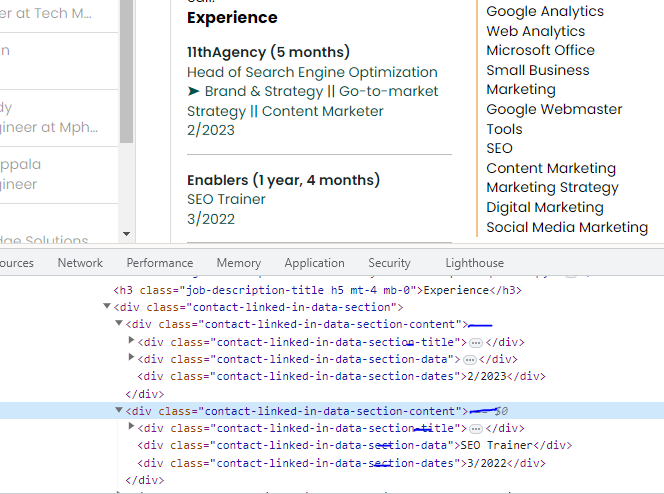Expand ellipsis in highlighted section's title div
This screenshot has width=664, height=494.
476,428
